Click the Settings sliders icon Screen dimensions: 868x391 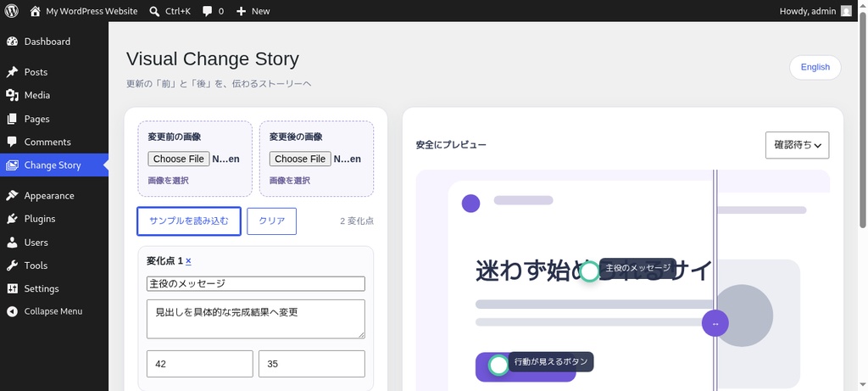tap(12, 288)
